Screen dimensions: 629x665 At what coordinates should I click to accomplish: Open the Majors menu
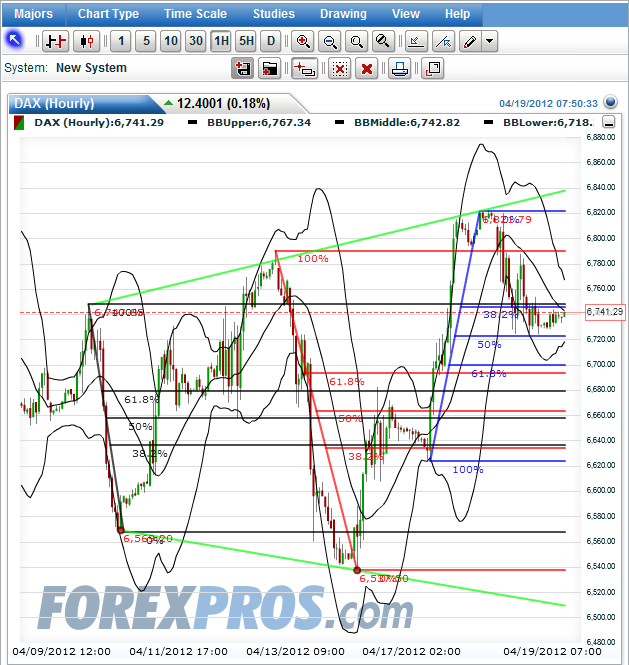34,14
